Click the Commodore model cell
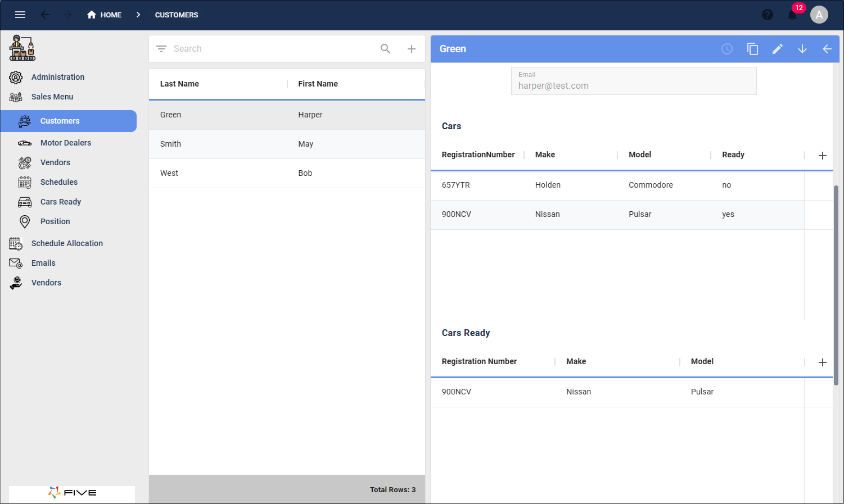The height and width of the screenshot is (504, 844). 651,185
